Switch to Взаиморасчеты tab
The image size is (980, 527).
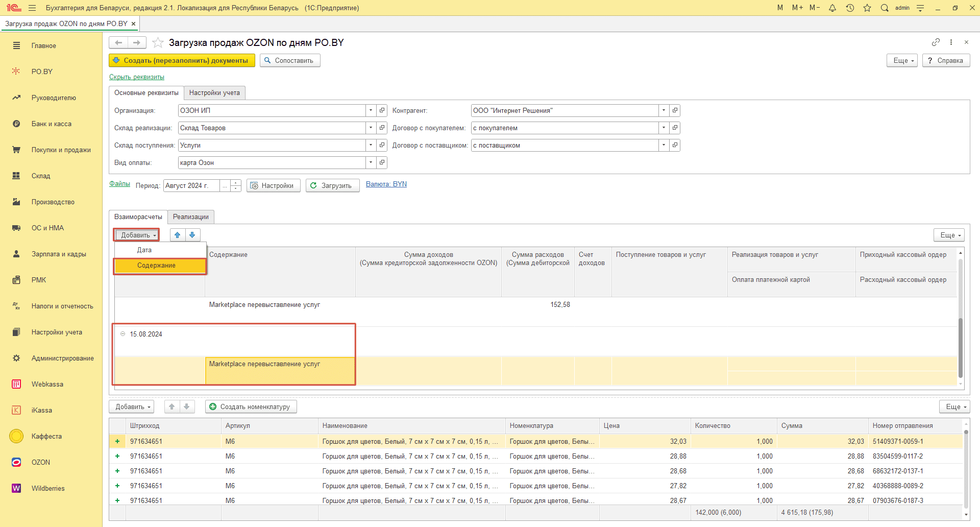[138, 217]
